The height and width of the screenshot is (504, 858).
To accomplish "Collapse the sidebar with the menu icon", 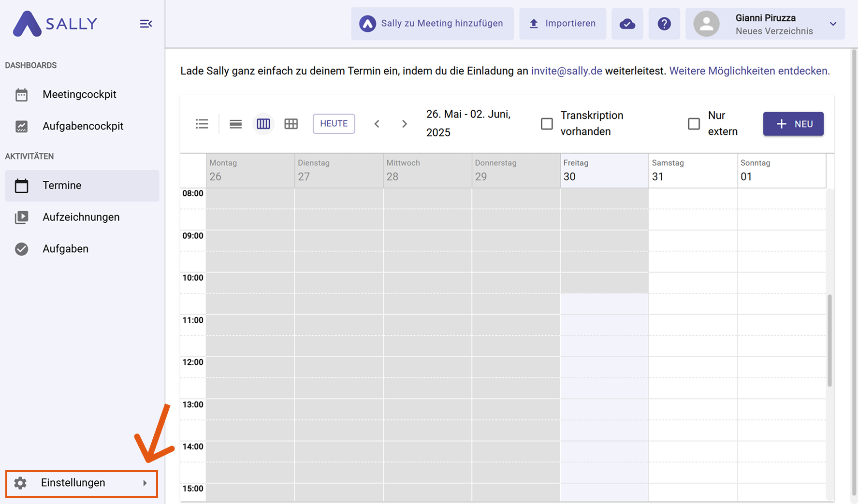I will (x=145, y=24).
